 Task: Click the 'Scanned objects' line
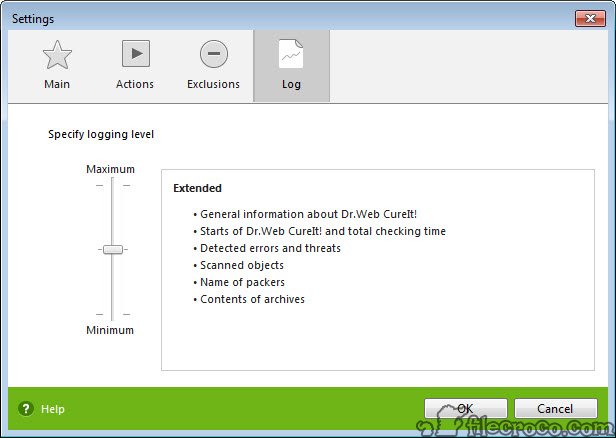pos(242,266)
